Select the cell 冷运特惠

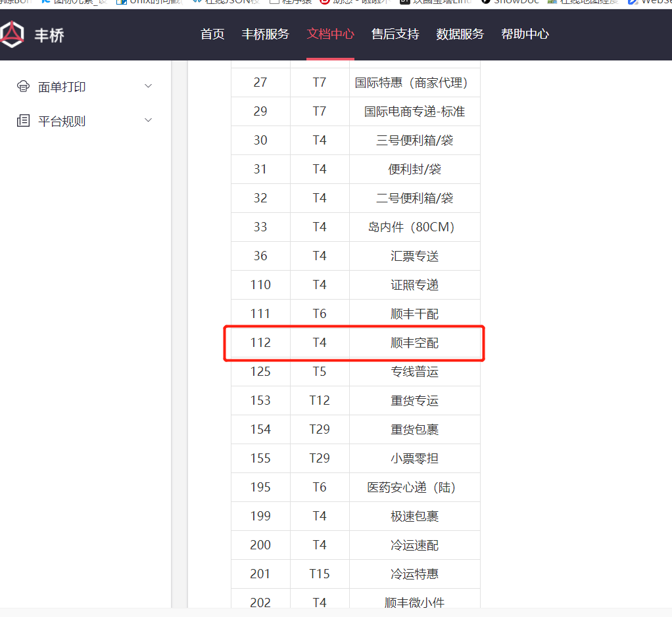pyautogui.click(x=414, y=574)
